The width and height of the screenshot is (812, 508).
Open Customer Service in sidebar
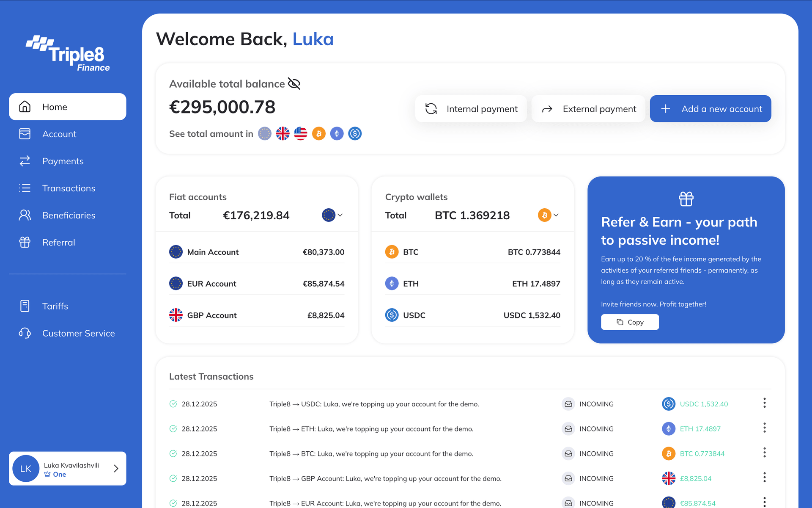tap(68, 333)
